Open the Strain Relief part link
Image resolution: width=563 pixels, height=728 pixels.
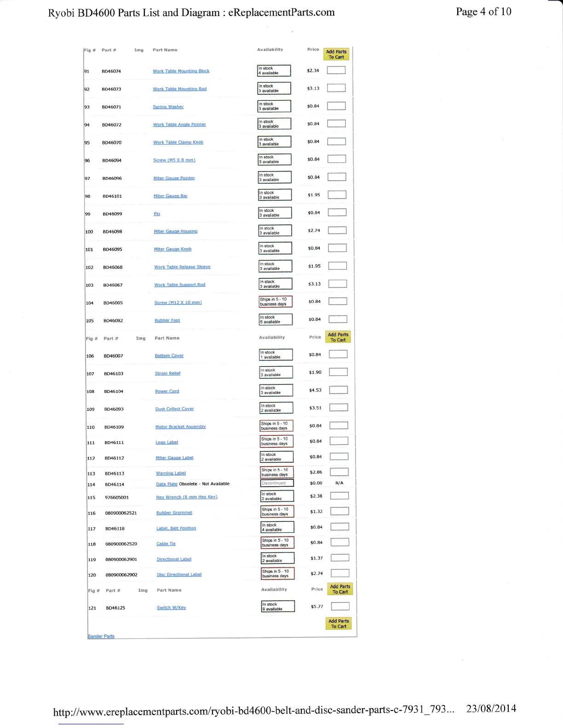[x=167, y=374]
